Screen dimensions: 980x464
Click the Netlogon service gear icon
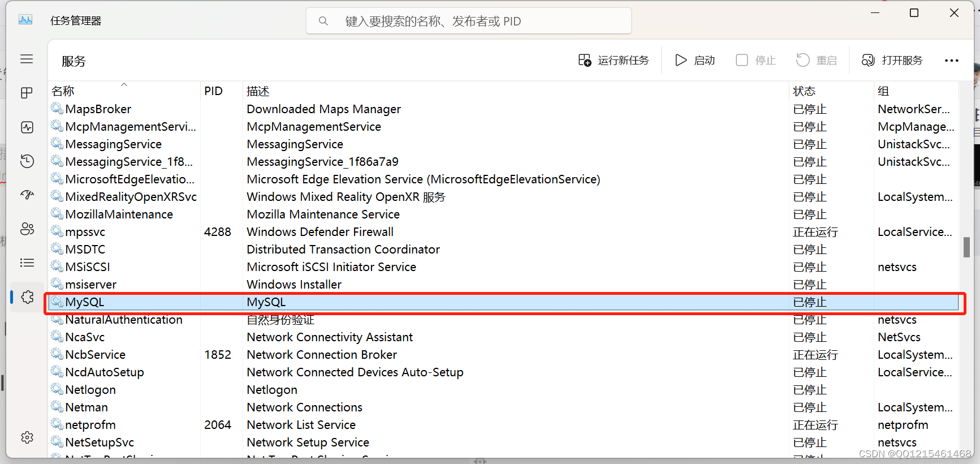(x=57, y=389)
